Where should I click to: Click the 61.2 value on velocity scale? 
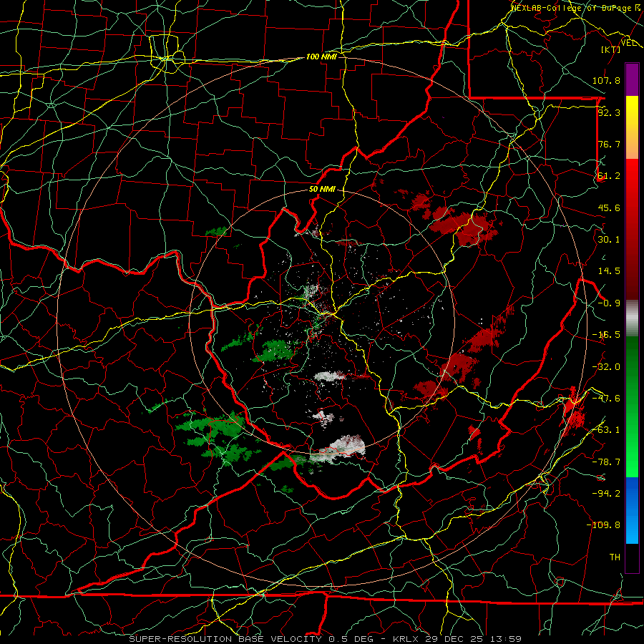pyautogui.click(x=609, y=176)
